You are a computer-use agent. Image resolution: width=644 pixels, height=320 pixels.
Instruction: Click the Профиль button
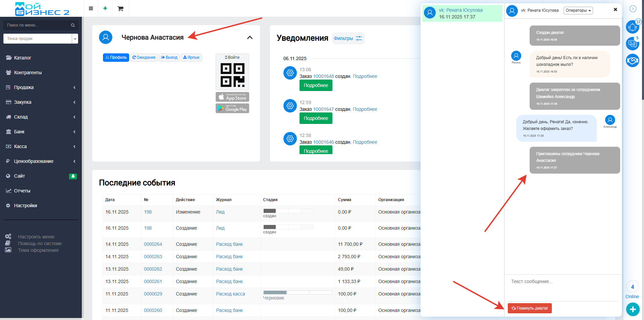[x=116, y=57]
